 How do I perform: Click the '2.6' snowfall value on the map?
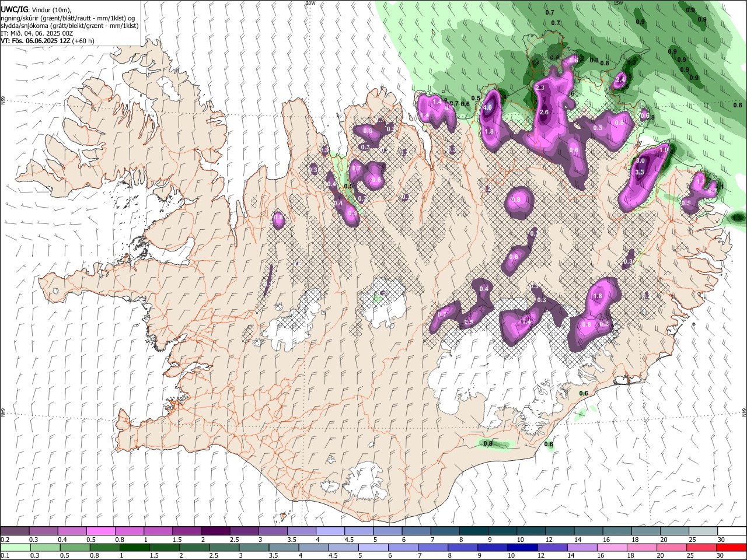pyautogui.click(x=544, y=112)
